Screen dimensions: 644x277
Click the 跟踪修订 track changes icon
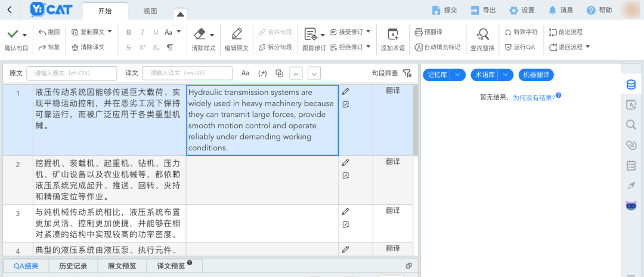(310, 34)
